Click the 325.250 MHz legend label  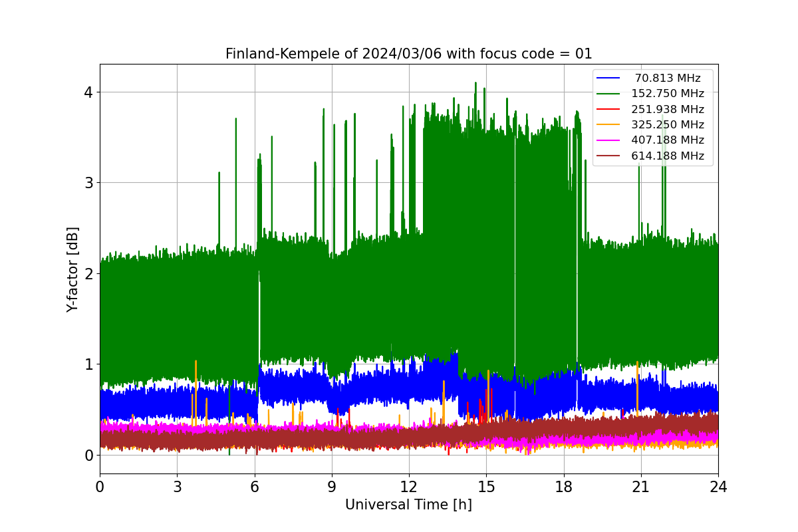pyautogui.click(x=668, y=125)
